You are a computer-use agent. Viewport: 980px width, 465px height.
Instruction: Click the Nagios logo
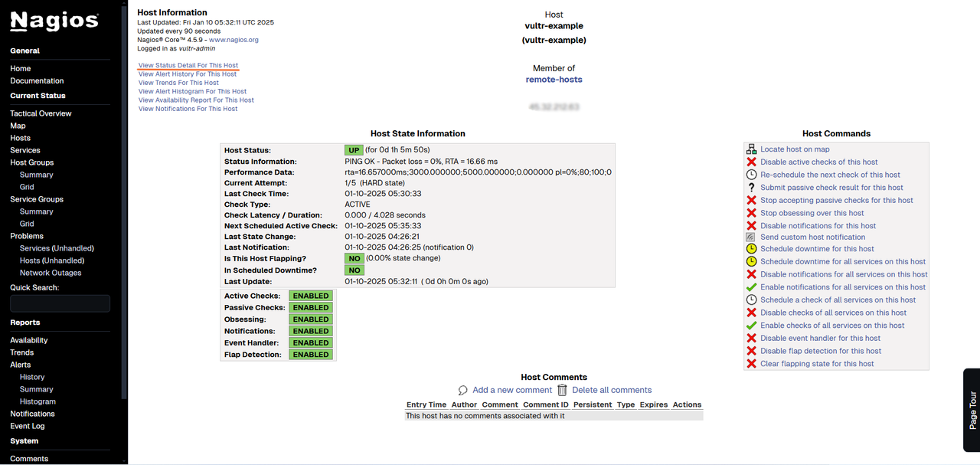(x=54, y=21)
